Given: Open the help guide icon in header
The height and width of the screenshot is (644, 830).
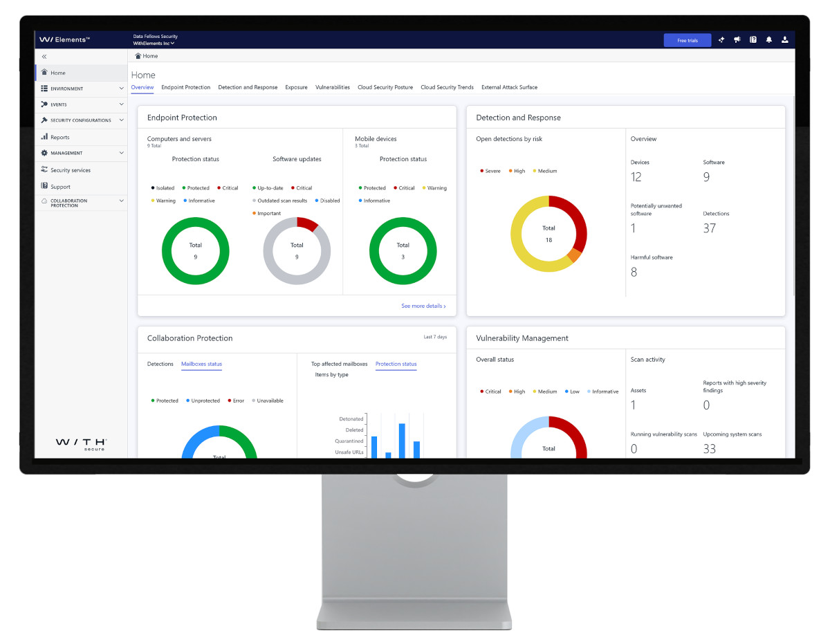Looking at the screenshot, I should point(753,40).
